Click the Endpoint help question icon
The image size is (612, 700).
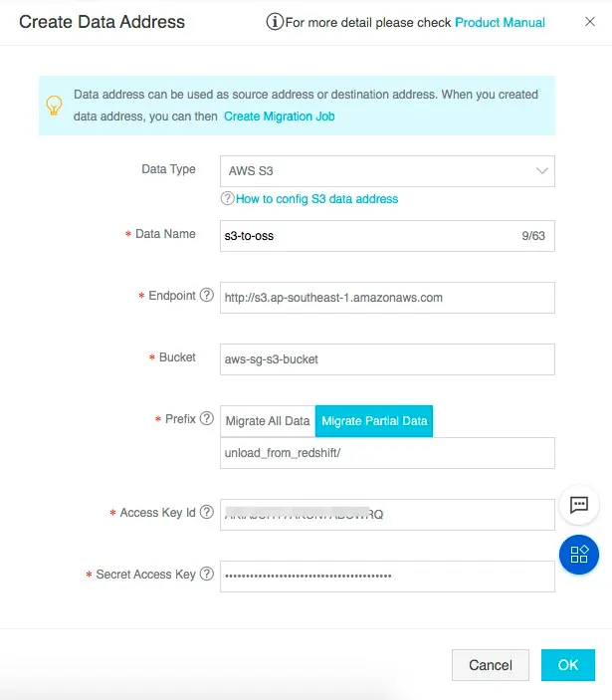click(x=207, y=296)
